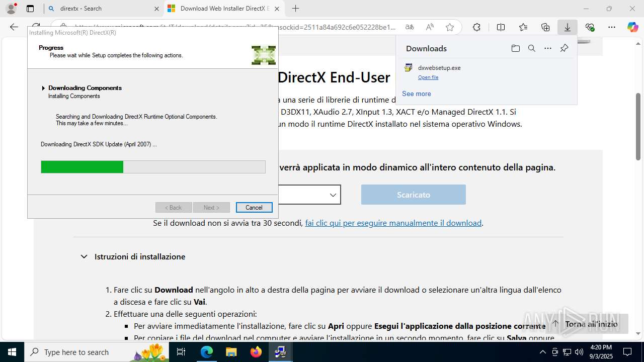Pin the Downloads panel

tap(564, 48)
